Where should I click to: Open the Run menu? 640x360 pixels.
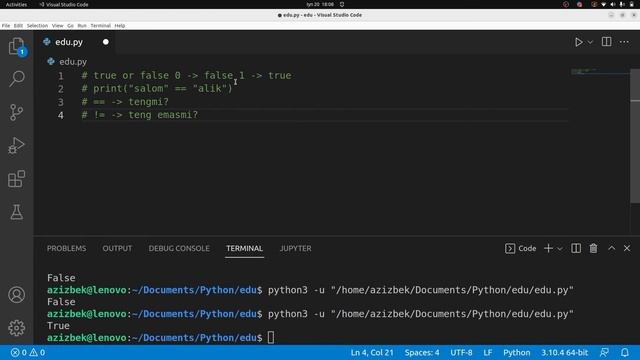[82, 25]
